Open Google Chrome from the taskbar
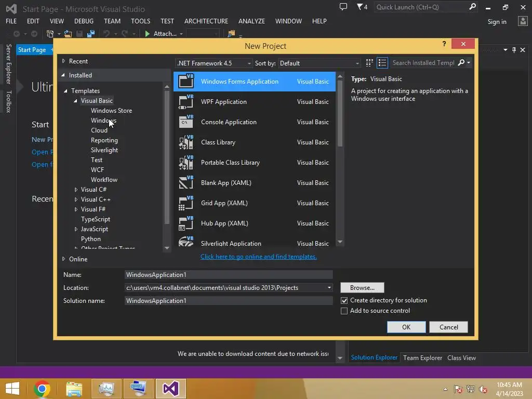Screen dimensions: 532x399 [42, 389]
